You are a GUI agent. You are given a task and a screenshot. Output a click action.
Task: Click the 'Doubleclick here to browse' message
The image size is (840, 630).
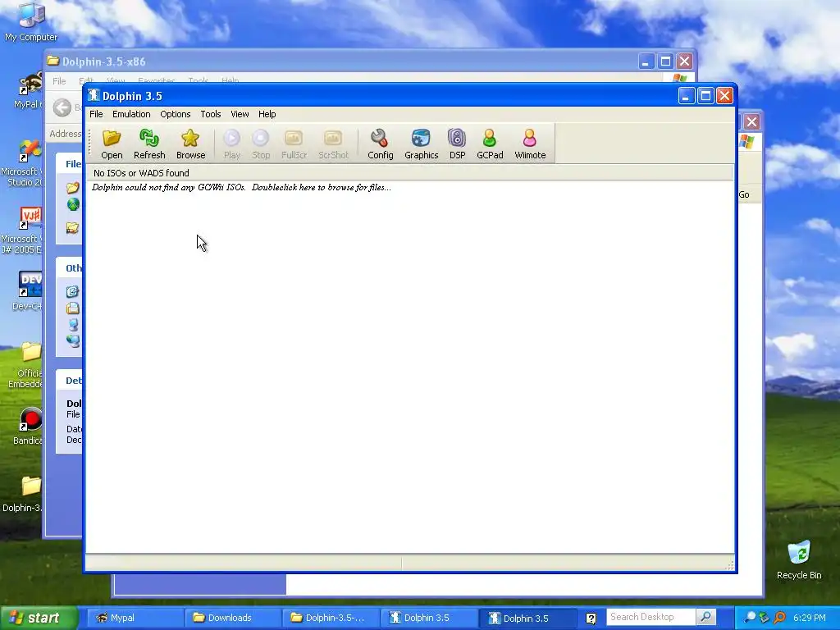tap(241, 188)
